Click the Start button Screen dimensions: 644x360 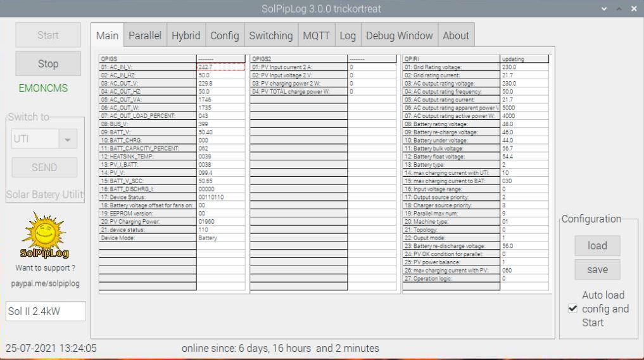click(48, 35)
